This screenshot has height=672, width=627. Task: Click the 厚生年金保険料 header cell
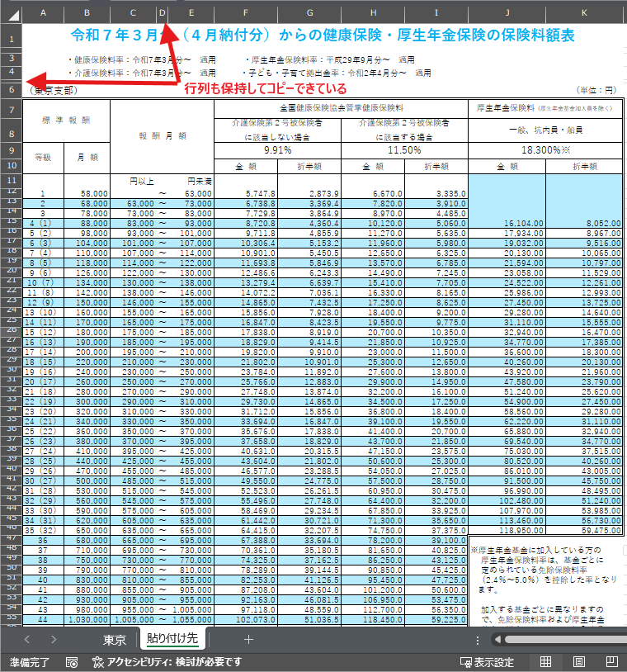(x=545, y=108)
